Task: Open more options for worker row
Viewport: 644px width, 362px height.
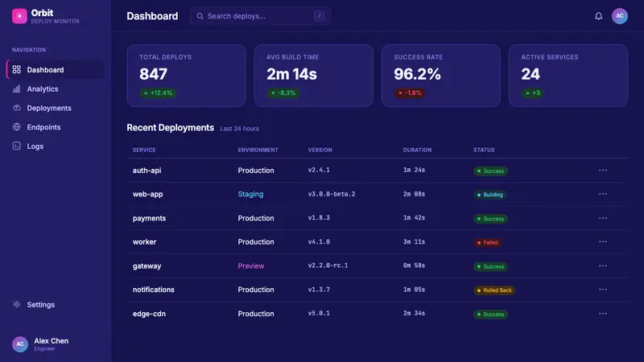Action: [602, 242]
